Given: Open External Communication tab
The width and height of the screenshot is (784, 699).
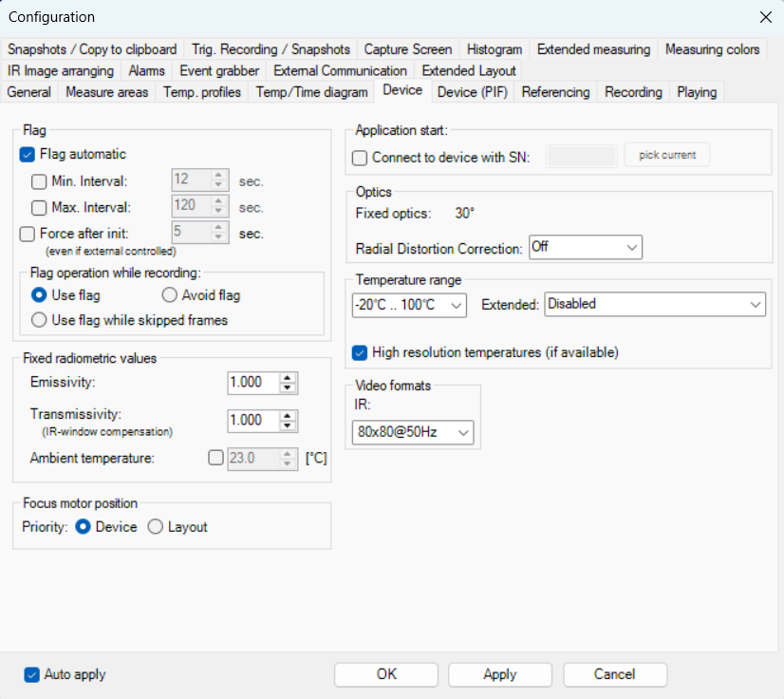Looking at the screenshot, I should [340, 71].
